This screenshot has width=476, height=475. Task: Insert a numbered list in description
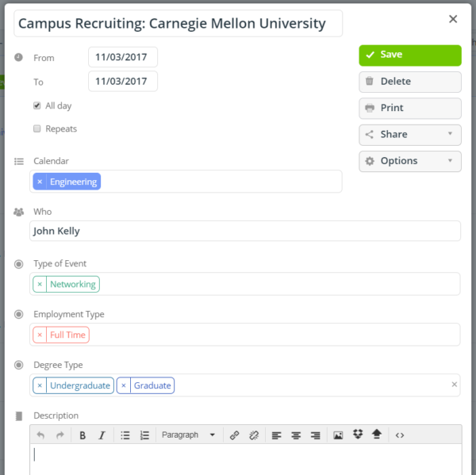pos(144,435)
